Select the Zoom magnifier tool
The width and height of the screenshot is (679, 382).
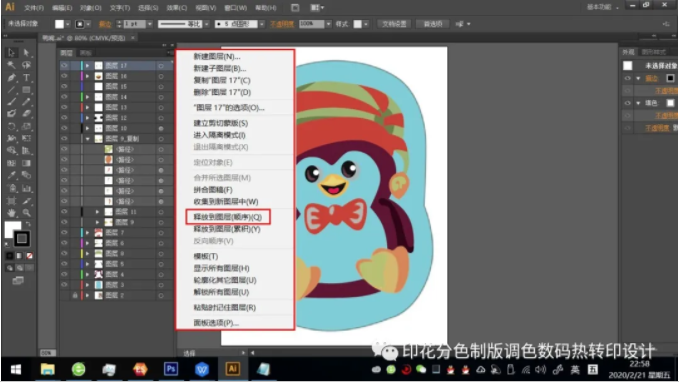coord(26,213)
